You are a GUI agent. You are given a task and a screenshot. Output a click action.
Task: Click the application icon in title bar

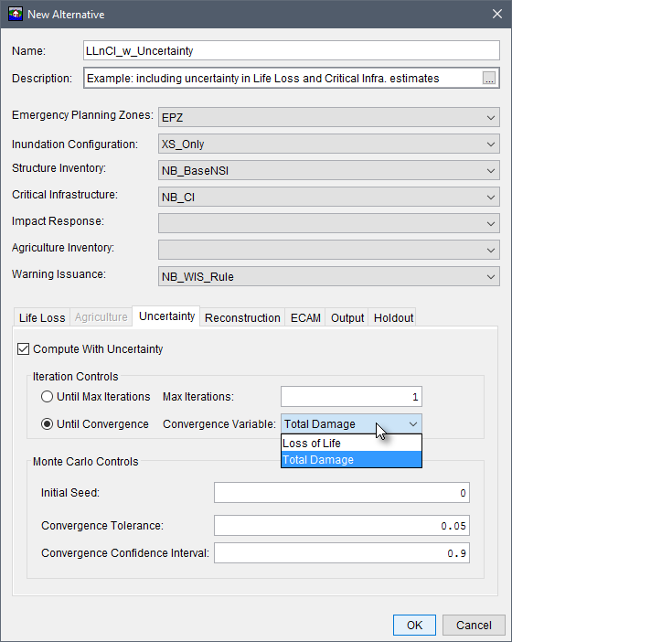click(x=16, y=14)
